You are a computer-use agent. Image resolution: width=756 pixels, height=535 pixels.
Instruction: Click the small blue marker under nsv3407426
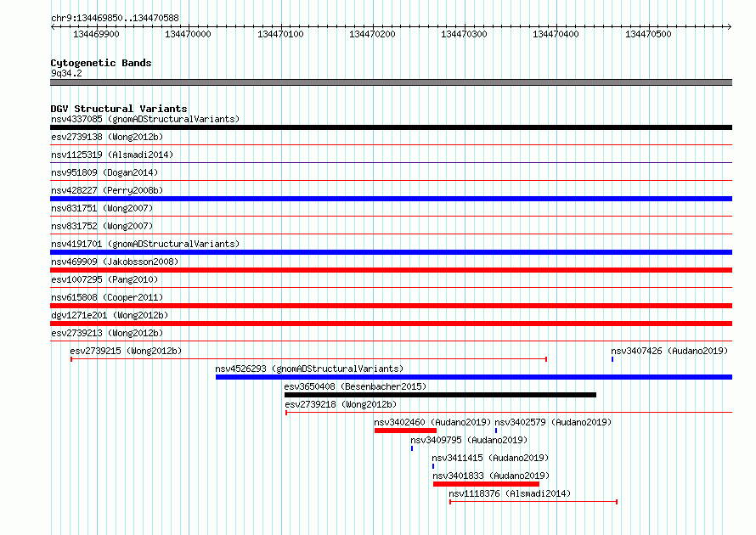point(612,359)
